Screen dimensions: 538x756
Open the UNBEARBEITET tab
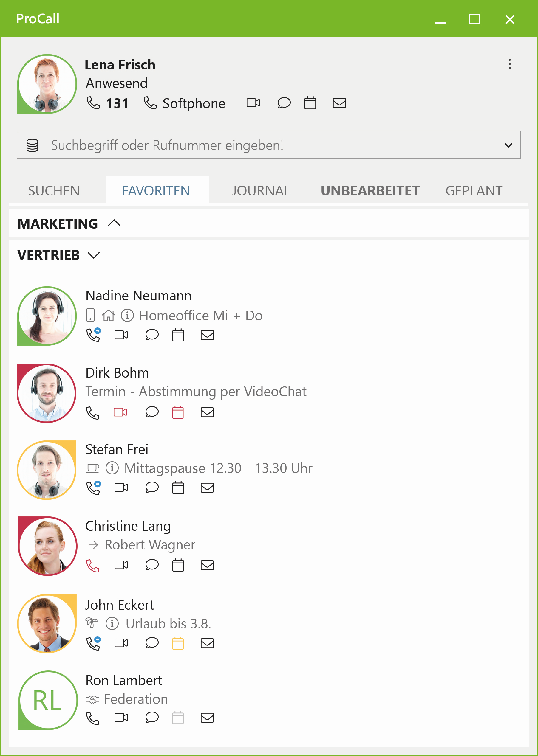click(370, 191)
